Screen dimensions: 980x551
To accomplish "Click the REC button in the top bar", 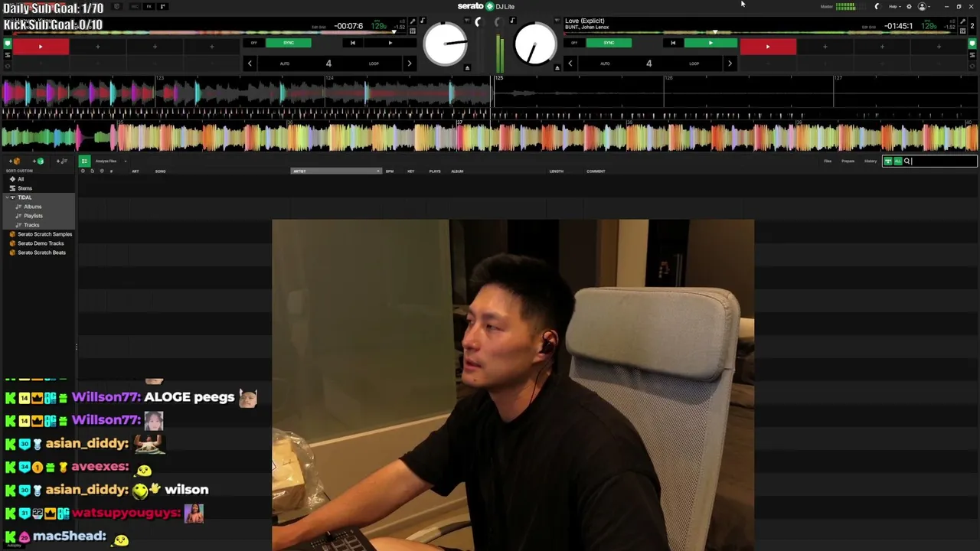I will pos(134,7).
